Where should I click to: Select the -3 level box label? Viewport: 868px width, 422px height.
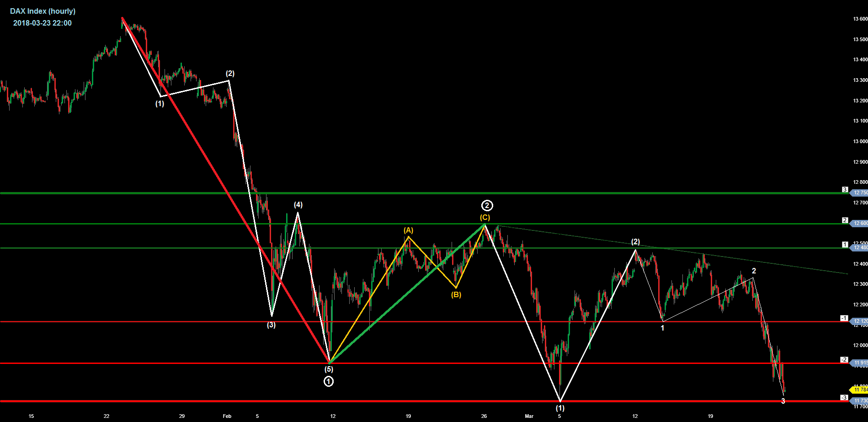click(x=844, y=398)
